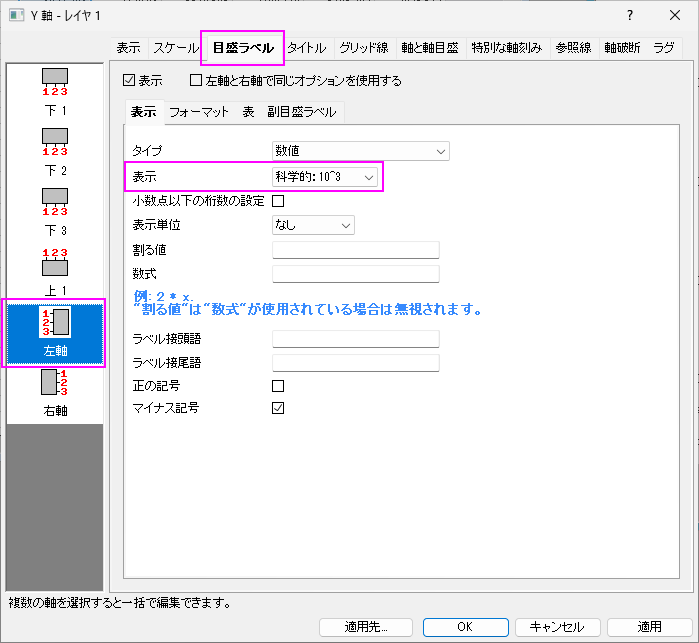
Task: Open the 副目盛ラベル sub-tab
Action: click(x=302, y=112)
